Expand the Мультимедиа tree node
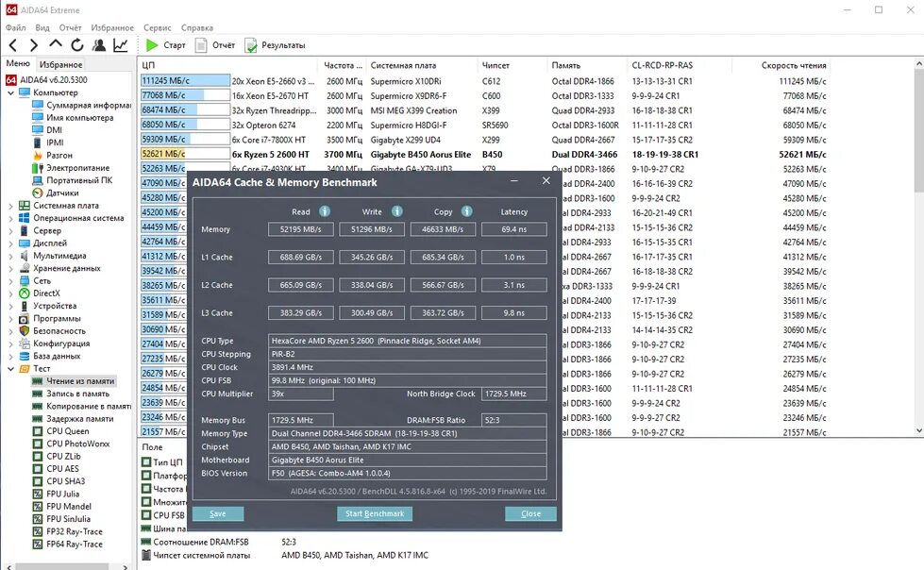This screenshot has height=570, width=924. click(10, 256)
